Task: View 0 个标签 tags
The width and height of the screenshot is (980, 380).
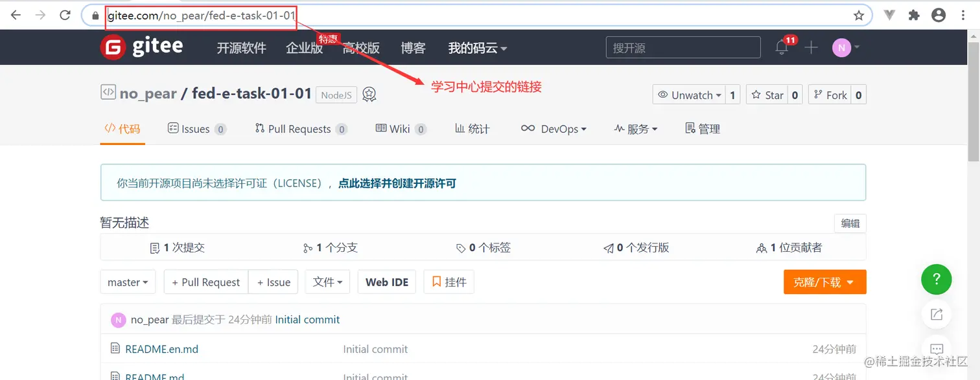Action: pos(483,247)
